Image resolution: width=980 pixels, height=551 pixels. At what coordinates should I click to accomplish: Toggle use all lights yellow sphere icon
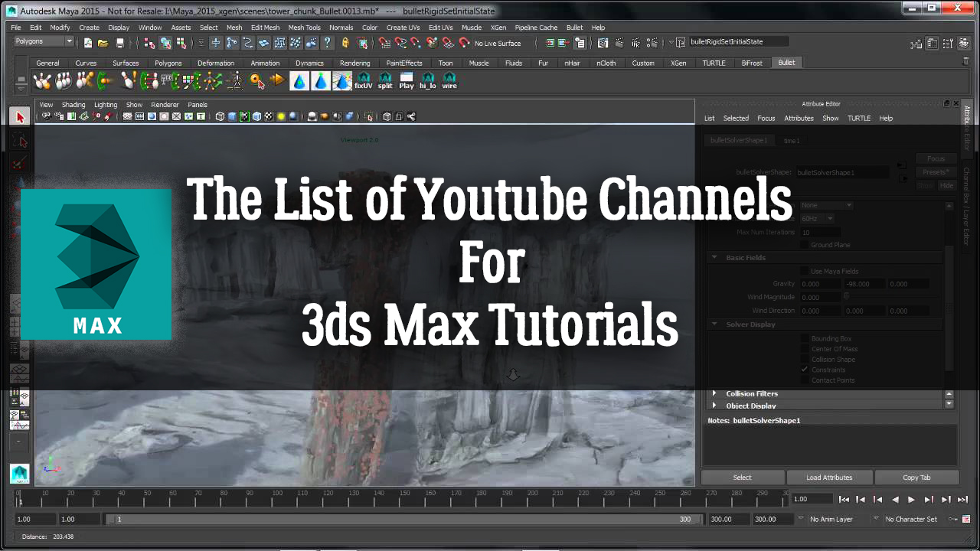pyautogui.click(x=281, y=116)
